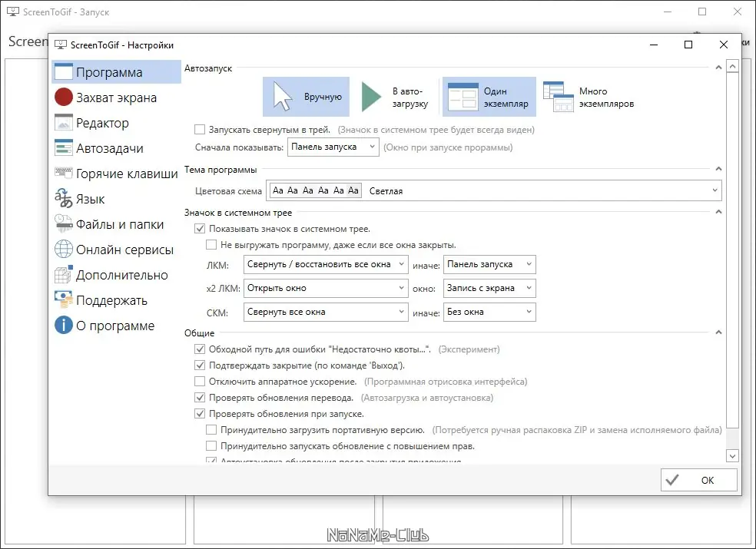
Task: Select В авто-загрузку startup mode
Action: pos(395,97)
